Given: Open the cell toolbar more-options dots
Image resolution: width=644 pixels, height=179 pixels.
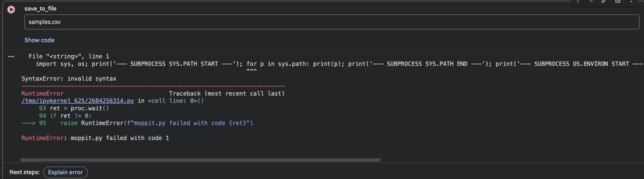Looking at the screenshot, I should pos(631,1).
